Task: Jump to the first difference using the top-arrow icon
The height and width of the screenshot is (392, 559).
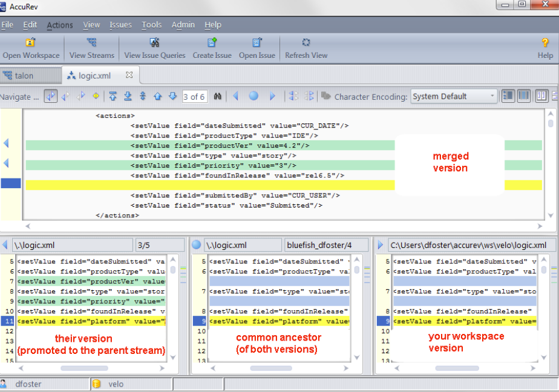Action: [113, 96]
